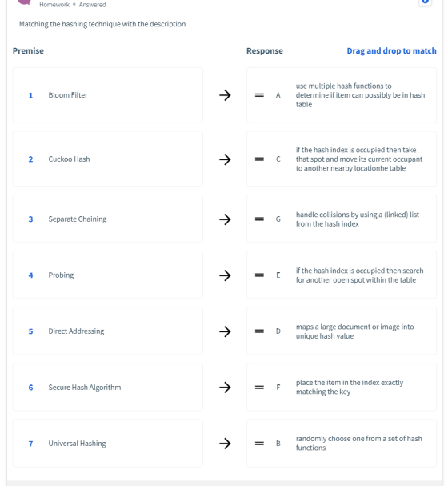Click Drag and drop to match text
Viewport: 448px width, 486px height.
[x=391, y=50]
